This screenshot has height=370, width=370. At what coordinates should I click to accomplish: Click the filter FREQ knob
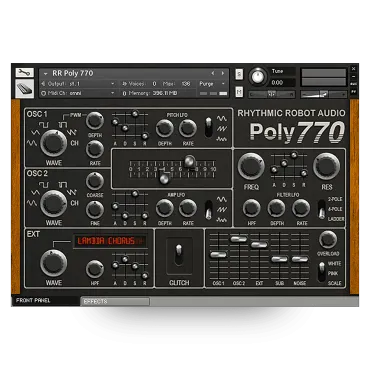[x=251, y=167]
